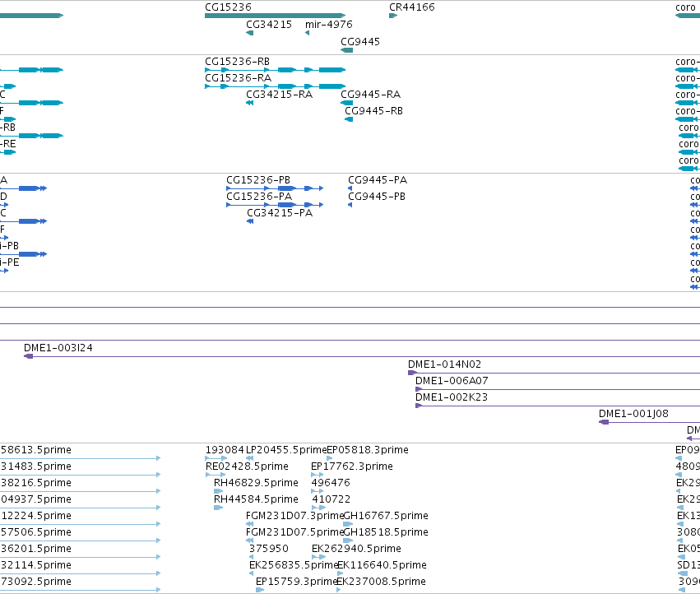Screen dimensions: 700x594
Task: Select the mir-4976 gene marker
Action: tap(307, 33)
